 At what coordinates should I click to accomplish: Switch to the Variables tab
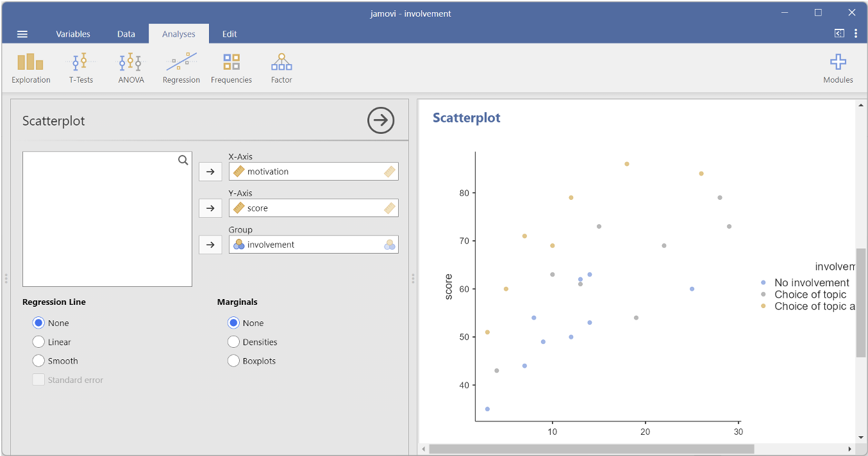click(73, 34)
